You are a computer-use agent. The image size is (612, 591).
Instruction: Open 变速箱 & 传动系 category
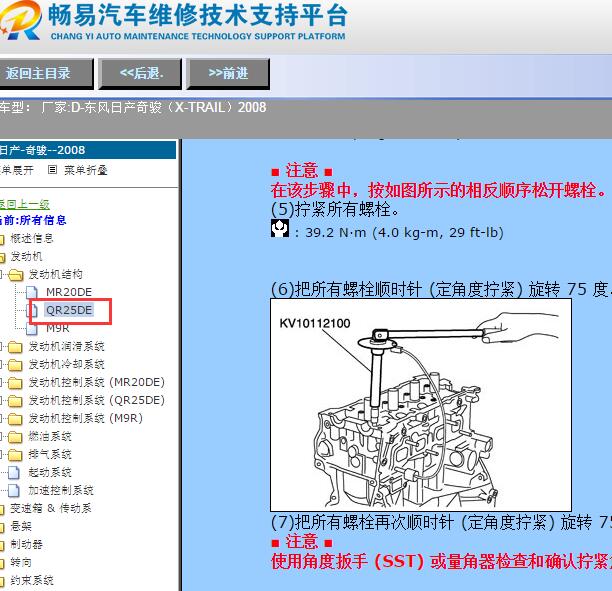(51, 508)
